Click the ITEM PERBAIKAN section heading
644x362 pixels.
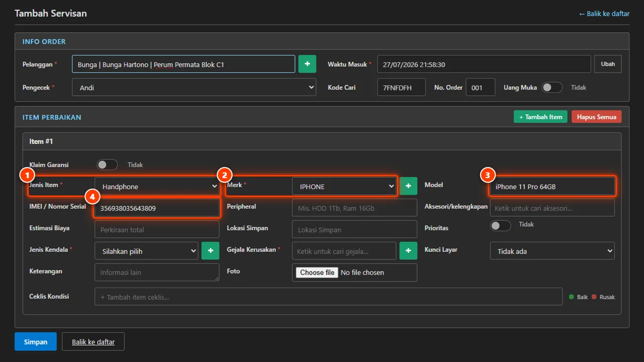click(52, 117)
